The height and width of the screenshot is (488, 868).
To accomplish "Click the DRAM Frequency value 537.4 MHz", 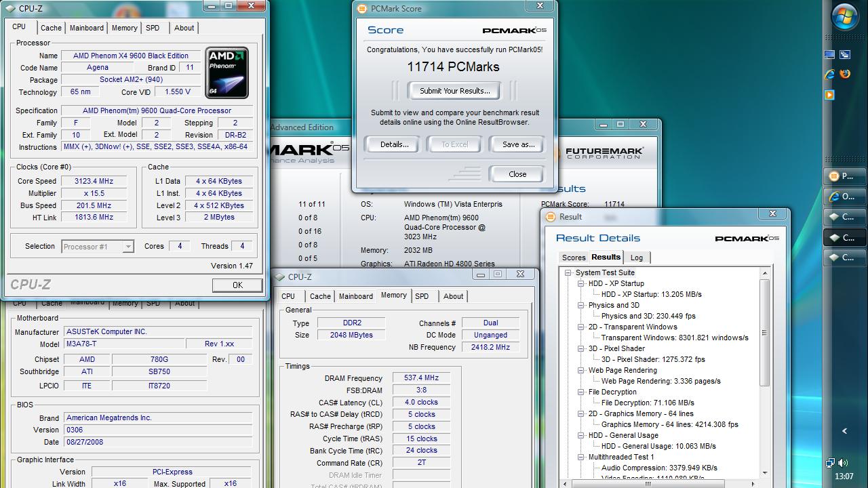I will point(421,378).
